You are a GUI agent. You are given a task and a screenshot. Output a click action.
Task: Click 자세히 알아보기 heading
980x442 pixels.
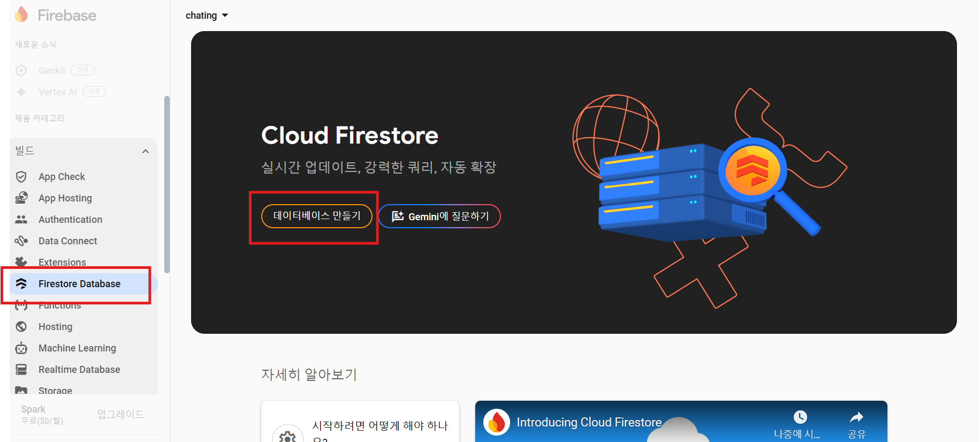coord(309,374)
